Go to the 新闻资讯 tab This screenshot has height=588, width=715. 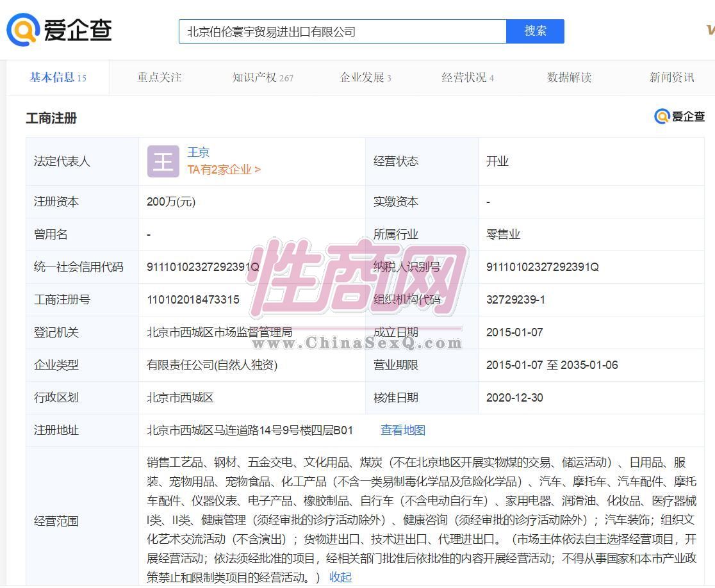coord(671,78)
